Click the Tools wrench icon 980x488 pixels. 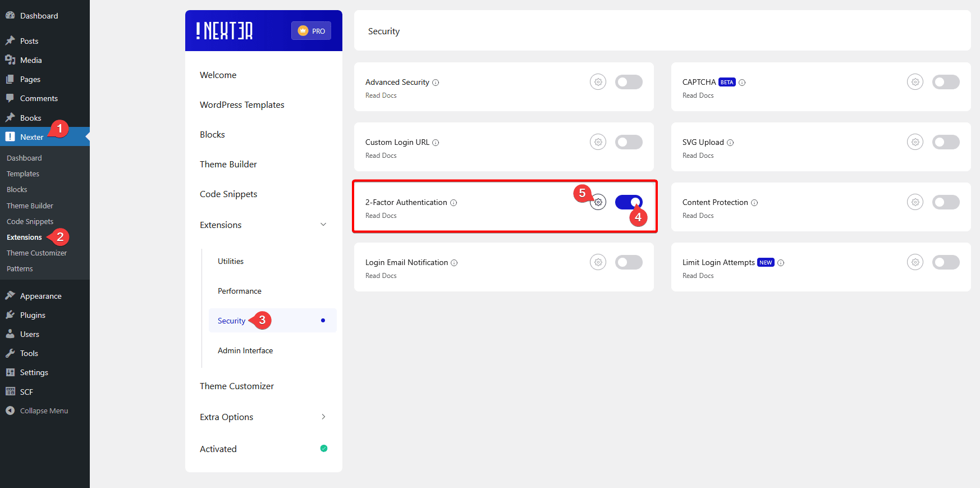click(10, 353)
